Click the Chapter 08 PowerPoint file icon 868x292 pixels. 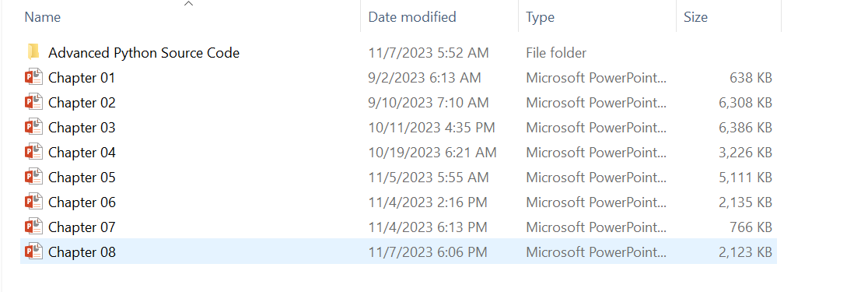click(x=33, y=252)
